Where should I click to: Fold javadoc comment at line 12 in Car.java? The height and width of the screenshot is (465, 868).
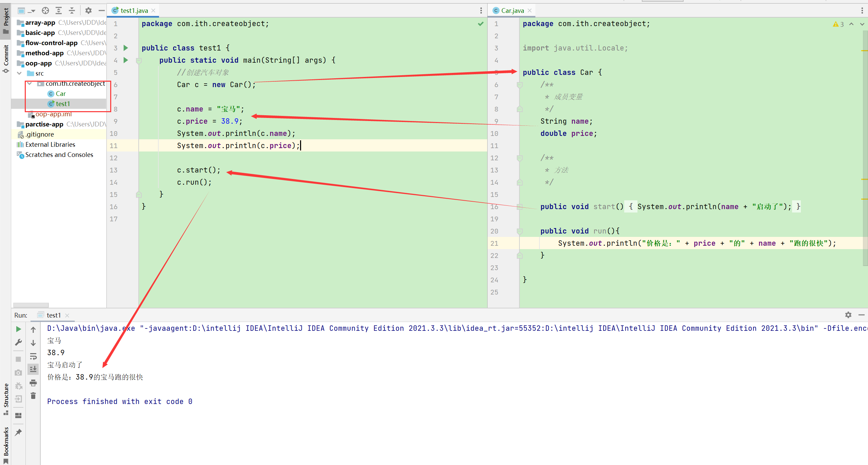tap(519, 158)
